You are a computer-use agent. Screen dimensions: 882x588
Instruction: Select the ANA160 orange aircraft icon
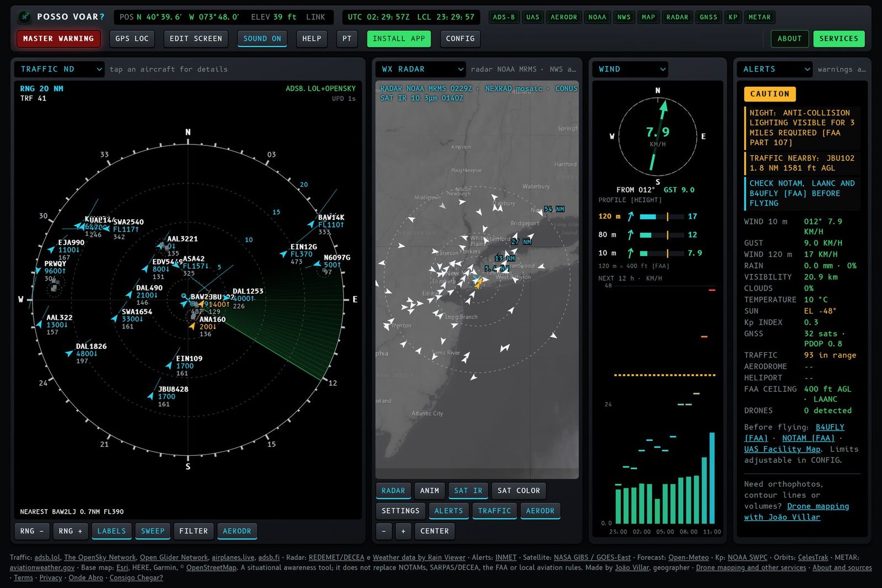point(192,326)
